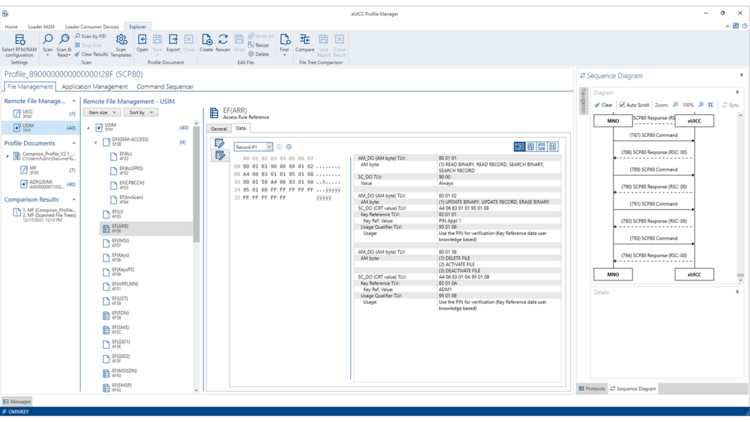Collapse the Comprion_Profile document node
750x422 pixels.
[x=7, y=156]
